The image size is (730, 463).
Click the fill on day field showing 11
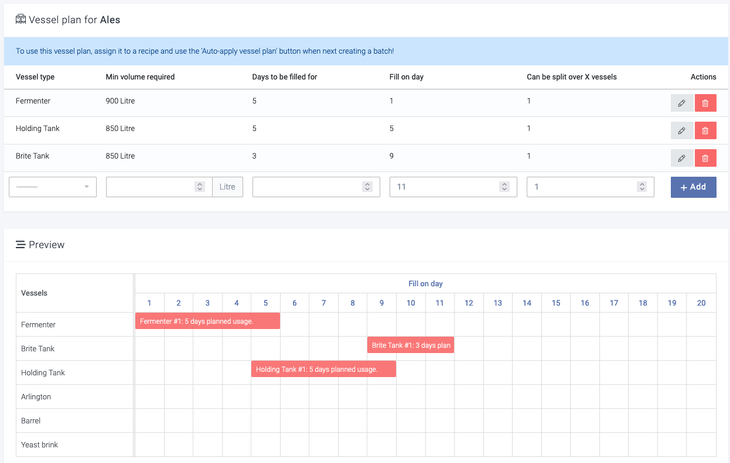click(445, 187)
